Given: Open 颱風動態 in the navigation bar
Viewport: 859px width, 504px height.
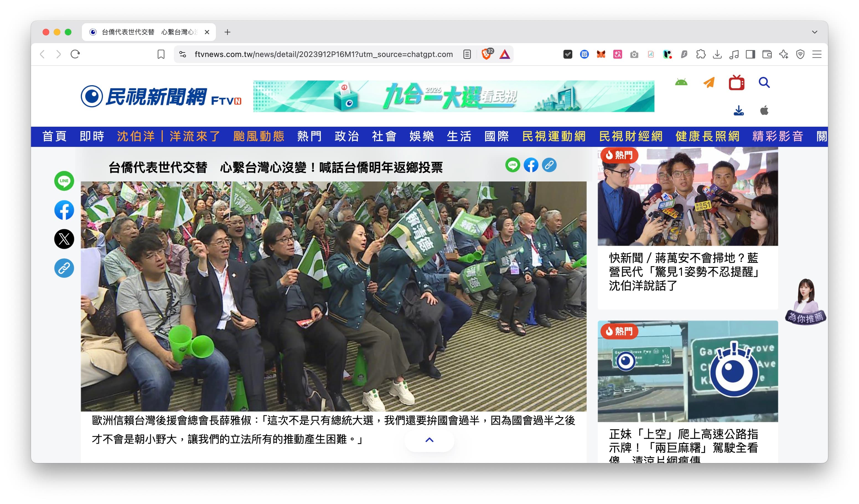Looking at the screenshot, I should pyautogui.click(x=259, y=136).
